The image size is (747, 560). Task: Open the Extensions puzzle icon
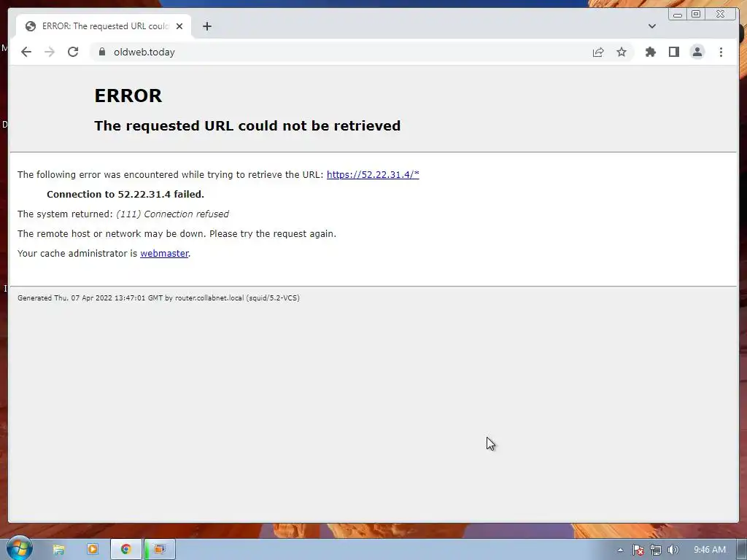[650, 52]
